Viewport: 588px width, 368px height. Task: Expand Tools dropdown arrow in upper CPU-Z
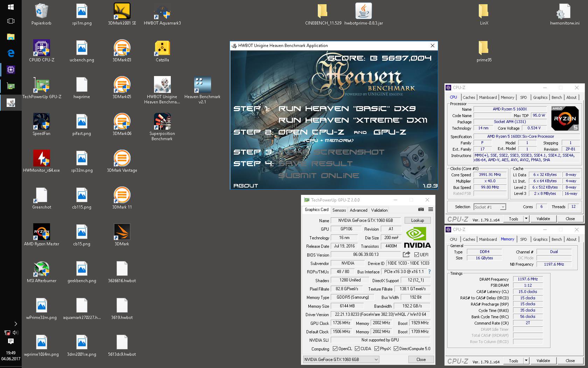coord(526,219)
